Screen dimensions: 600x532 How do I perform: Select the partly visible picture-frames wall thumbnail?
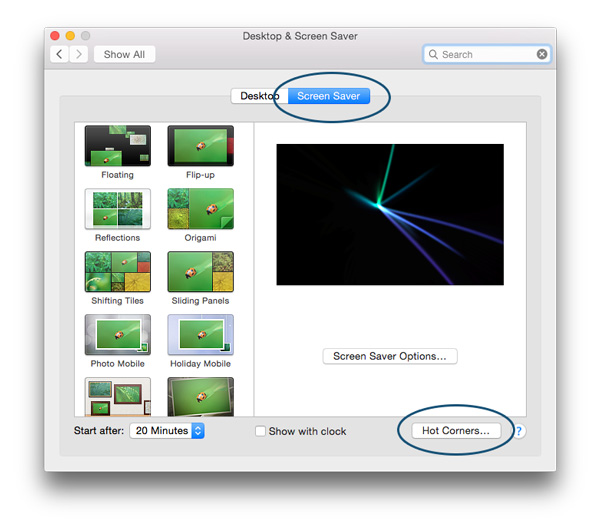click(118, 397)
